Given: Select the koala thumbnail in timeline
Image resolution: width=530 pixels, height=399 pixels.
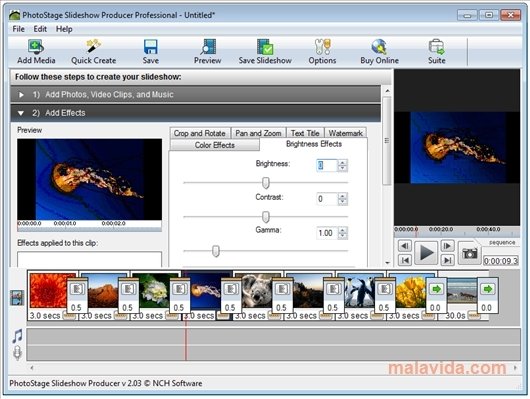Looking at the screenshot, I should [x=257, y=291].
